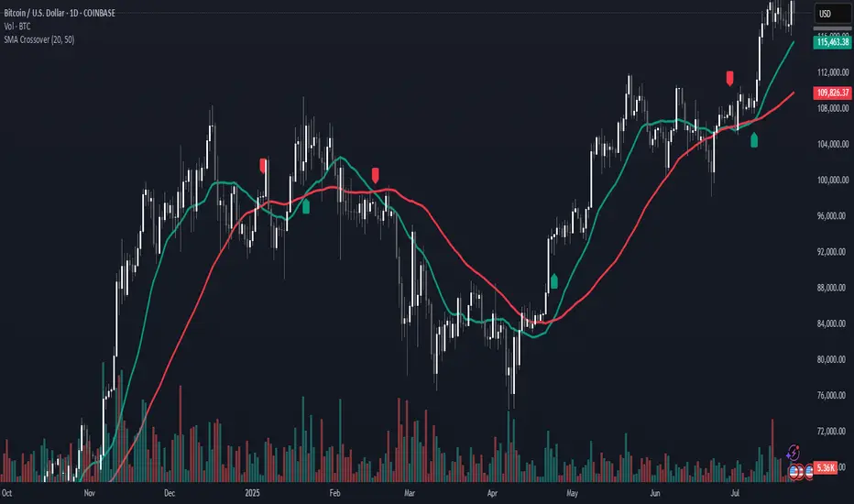Click the red sell marker in mid-February
Viewport: 854px width, 504px height.
376,175
